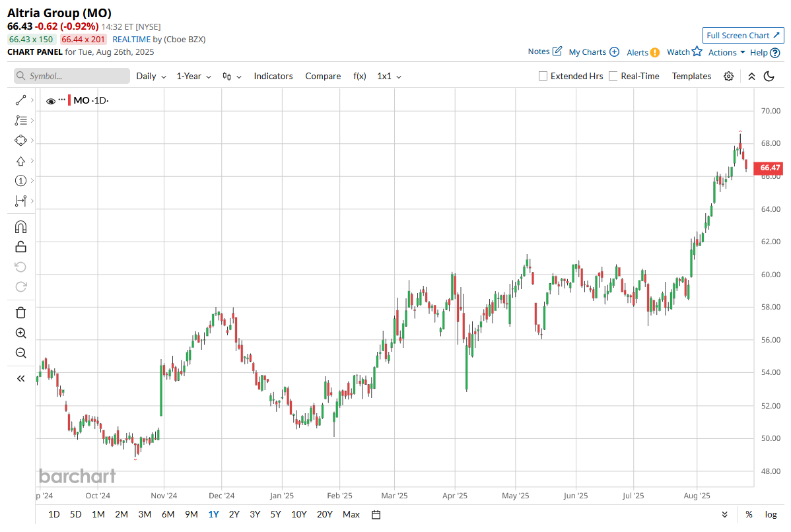Open the 1x1 grid layout dropdown

tap(389, 76)
